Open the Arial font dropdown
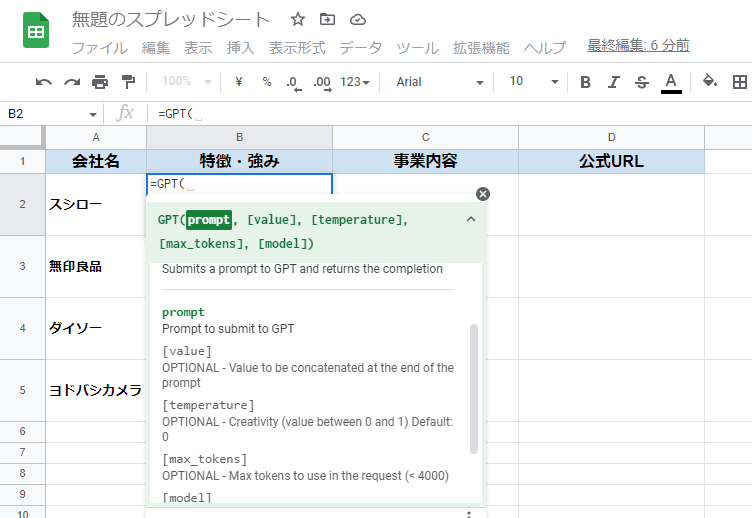The width and height of the screenshot is (752, 518). click(x=439, y=82)
